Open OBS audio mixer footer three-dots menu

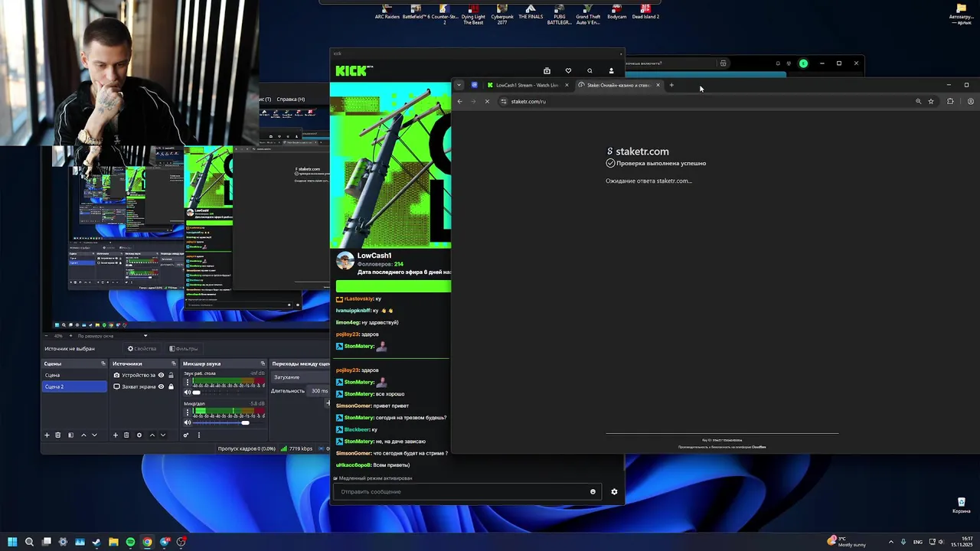click(x=199, y=435)
